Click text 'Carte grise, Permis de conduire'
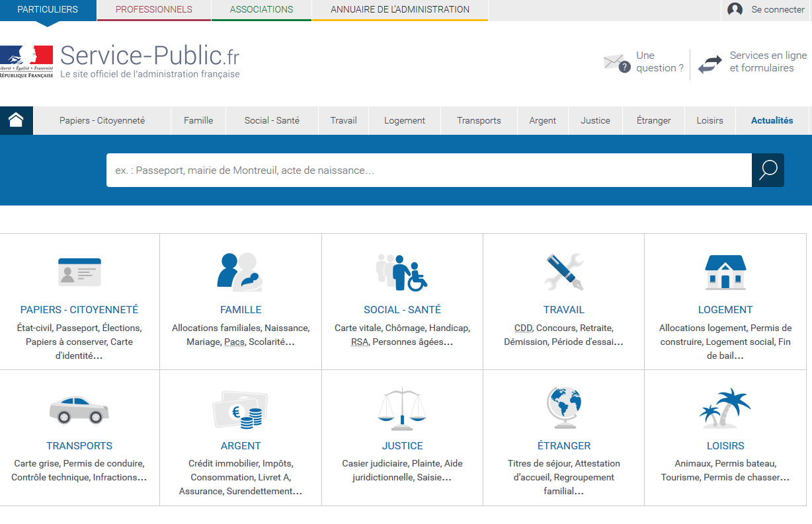The width and height of the screenshot is (812, 524). [x=79, y=470]
